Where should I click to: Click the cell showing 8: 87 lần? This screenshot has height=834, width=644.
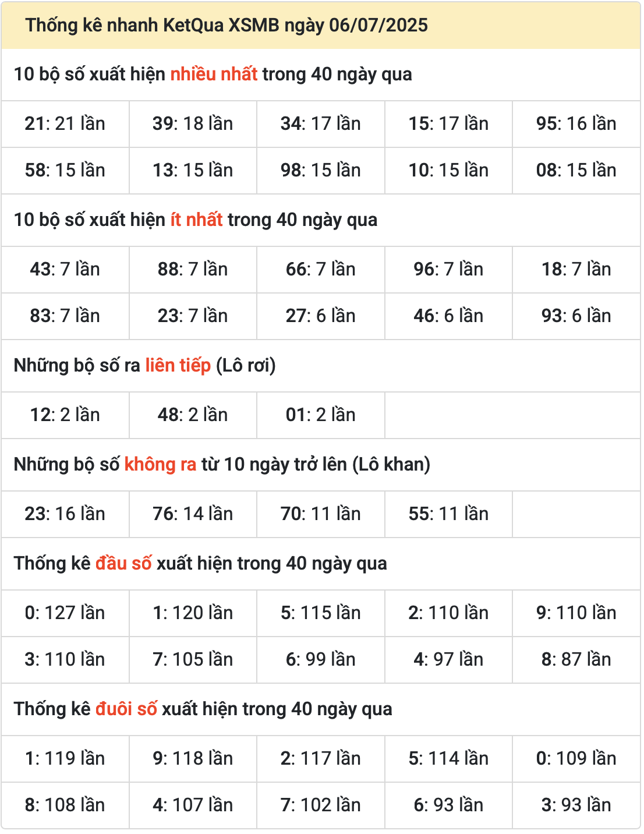coord(576,660)
